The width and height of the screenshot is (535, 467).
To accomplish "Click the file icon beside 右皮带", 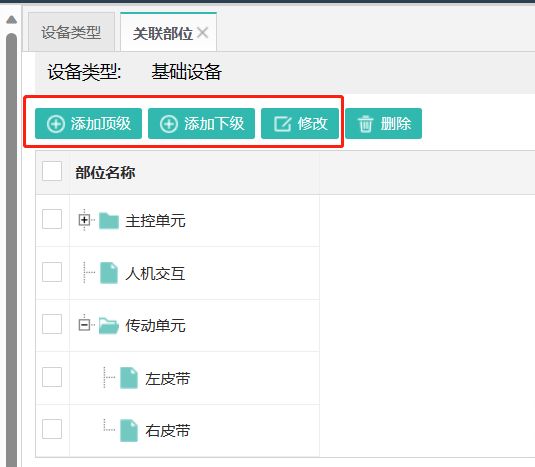I will pos(129,430).
